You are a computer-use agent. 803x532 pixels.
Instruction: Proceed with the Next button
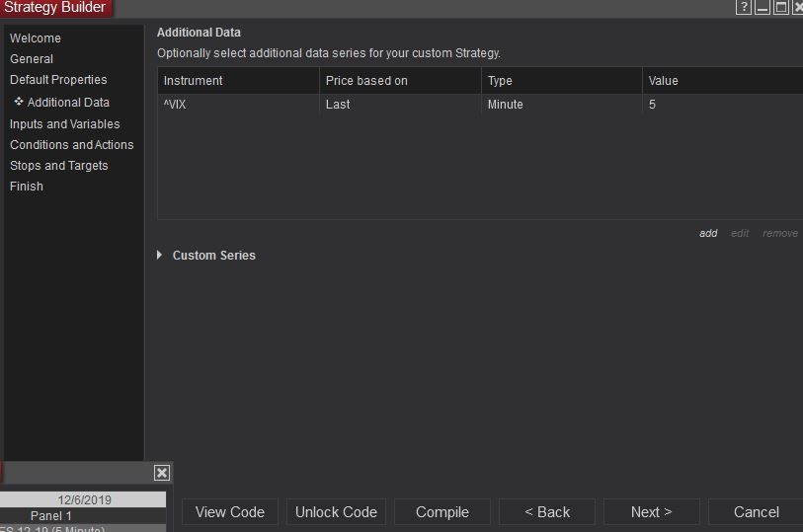651,512
